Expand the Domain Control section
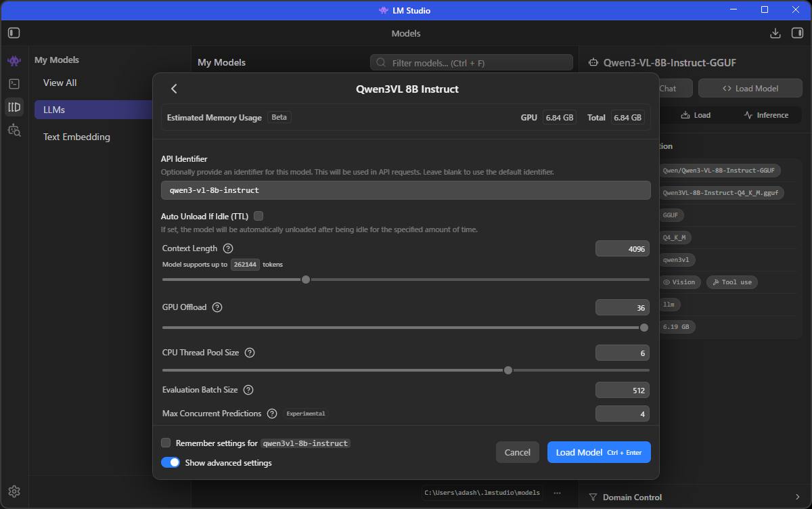The image size is (812, 509). [x=695, y=497]
